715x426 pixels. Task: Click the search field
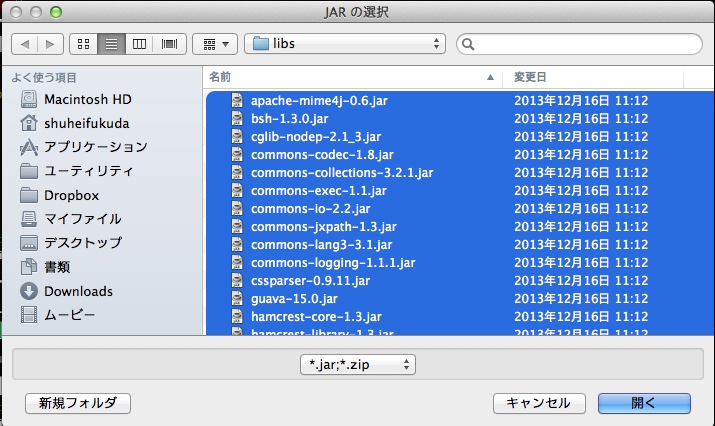pos(579,44)
